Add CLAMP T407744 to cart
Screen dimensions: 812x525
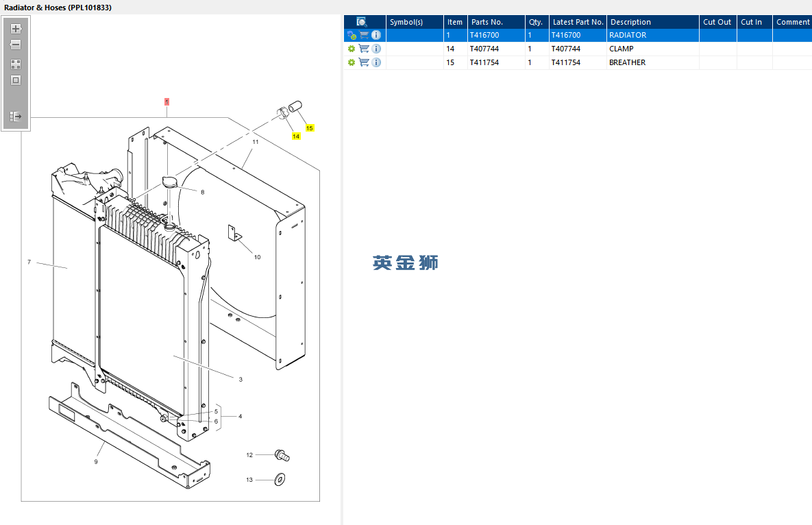(x=364, y=49)
